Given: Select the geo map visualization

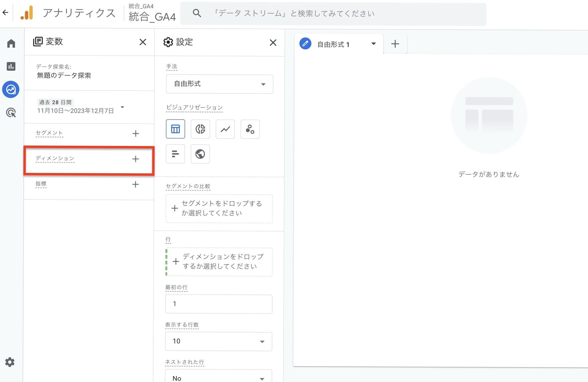Looking at the screenshot, I should [x=200, y=154].
